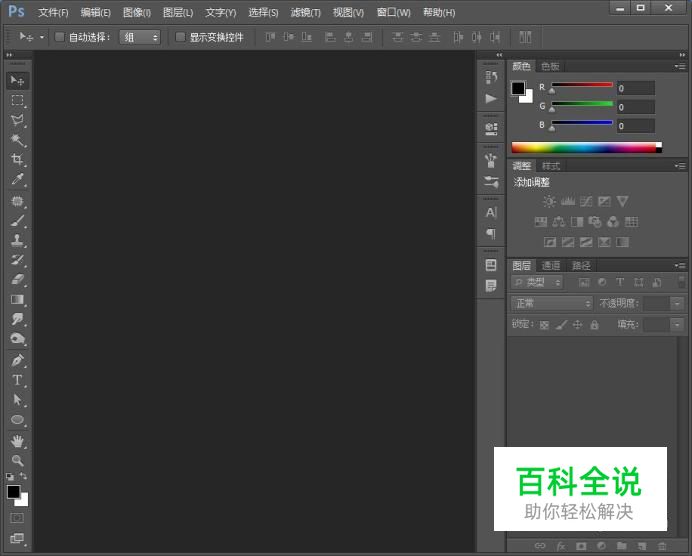
Task: Select the Horizontal Type tool
Action: click(17, 380)
